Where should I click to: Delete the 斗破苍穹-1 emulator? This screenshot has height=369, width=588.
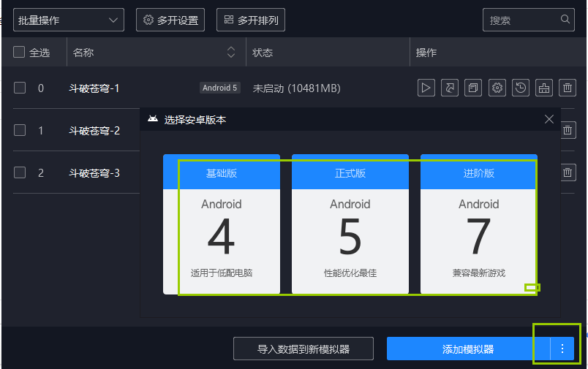[568, 88]
